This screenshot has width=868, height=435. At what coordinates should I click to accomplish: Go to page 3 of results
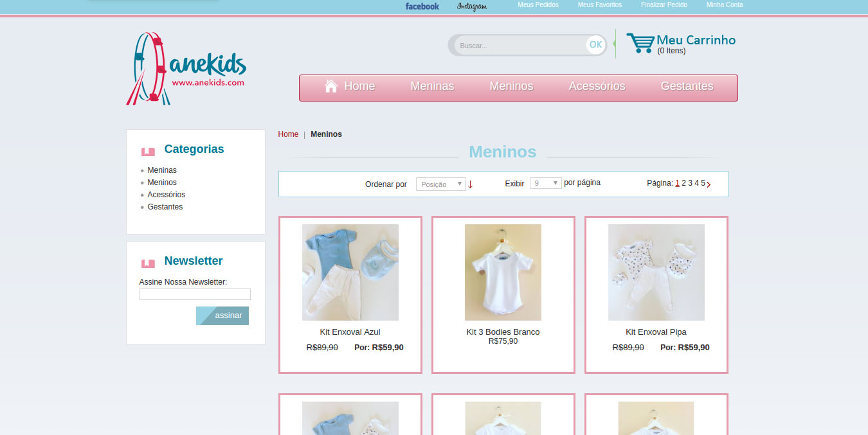point(690,183)
